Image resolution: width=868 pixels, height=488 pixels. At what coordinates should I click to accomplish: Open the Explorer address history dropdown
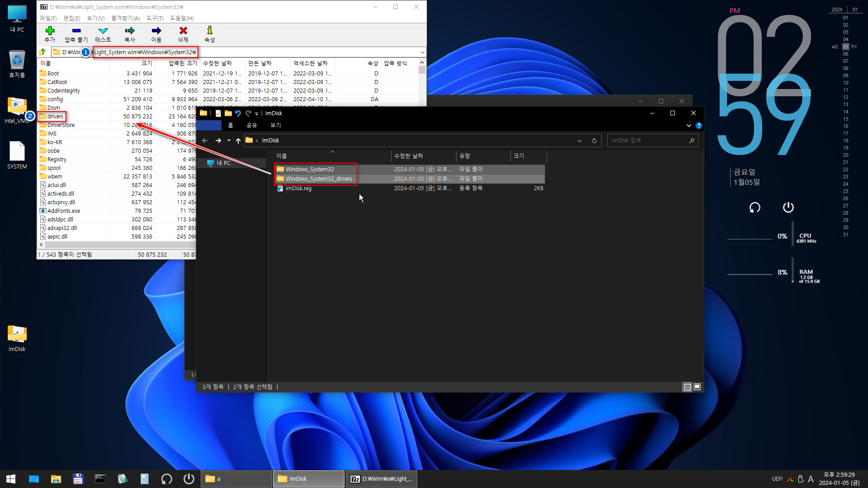point(580,141)
